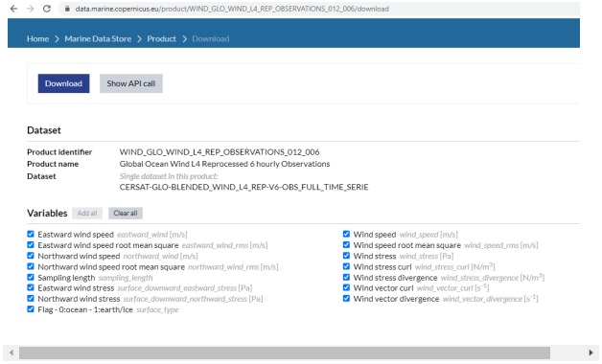
Task: Toggle the Wind vector curl checkbox
Action: click(346, 287)
